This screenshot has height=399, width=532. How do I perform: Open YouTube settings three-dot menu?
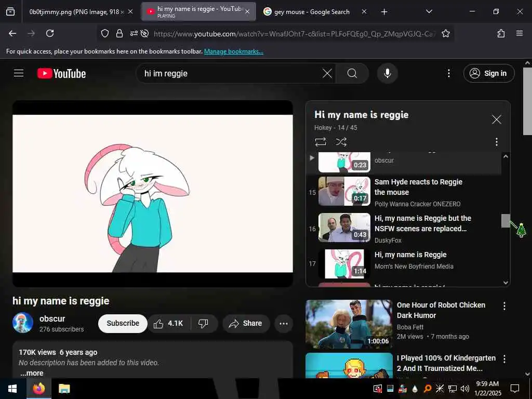pyautogui.click(x=448, y=73)
